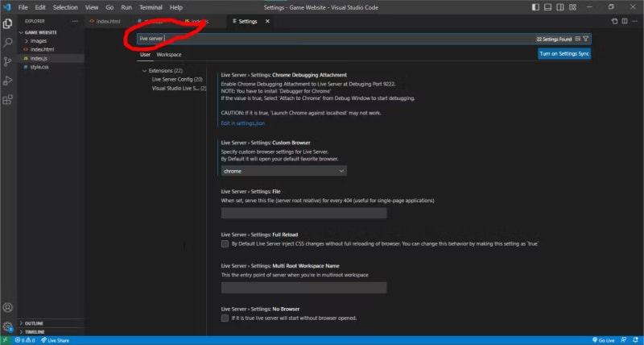Open the Custom Browser chrome dropdown
The image size is (644, 345).
(284, 171)
